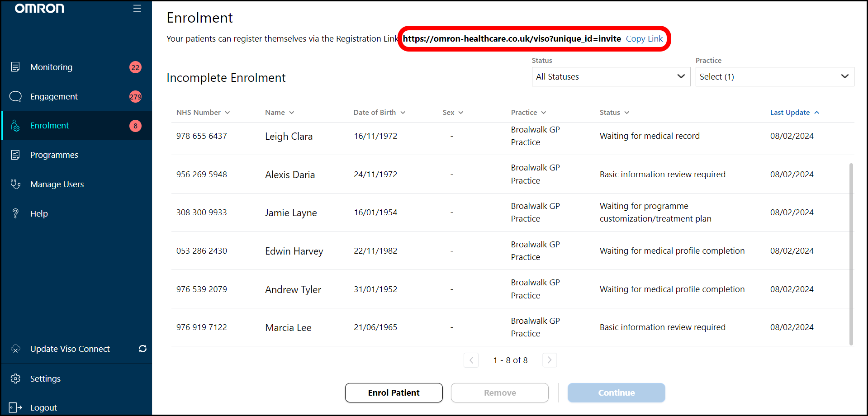Click the Manage Users stethoscope icon
Viewport: 868px width, 416px height.
(x=15, y=184)
